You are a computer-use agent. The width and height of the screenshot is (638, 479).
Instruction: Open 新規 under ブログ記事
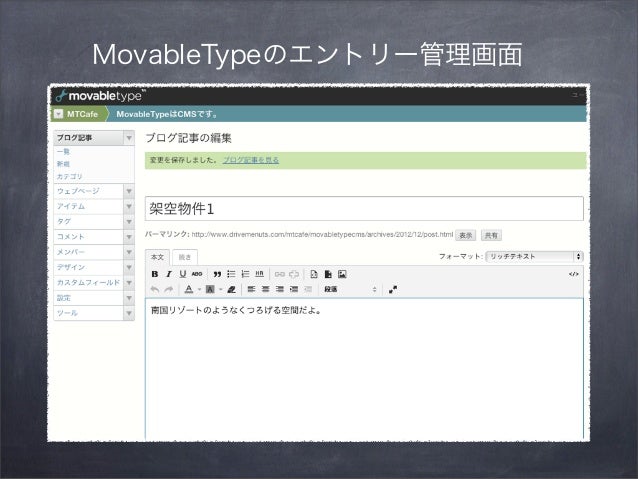click(63, 164)
